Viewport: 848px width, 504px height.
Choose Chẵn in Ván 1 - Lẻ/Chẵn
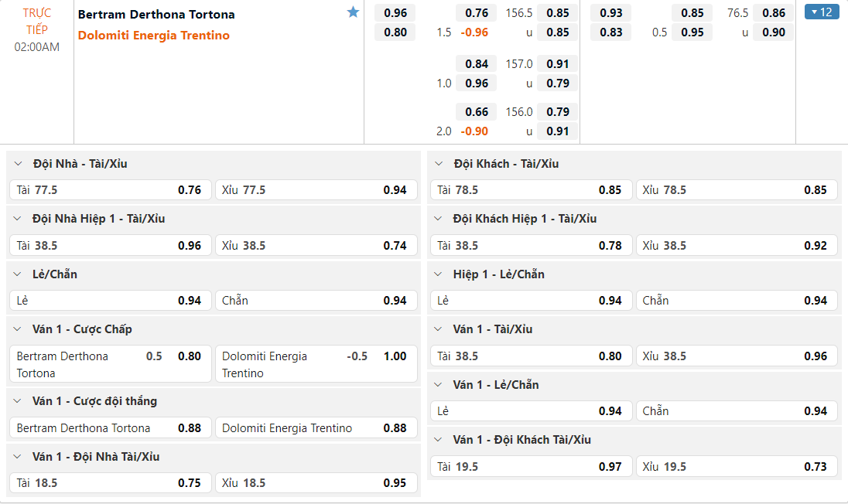pos(737,411)
